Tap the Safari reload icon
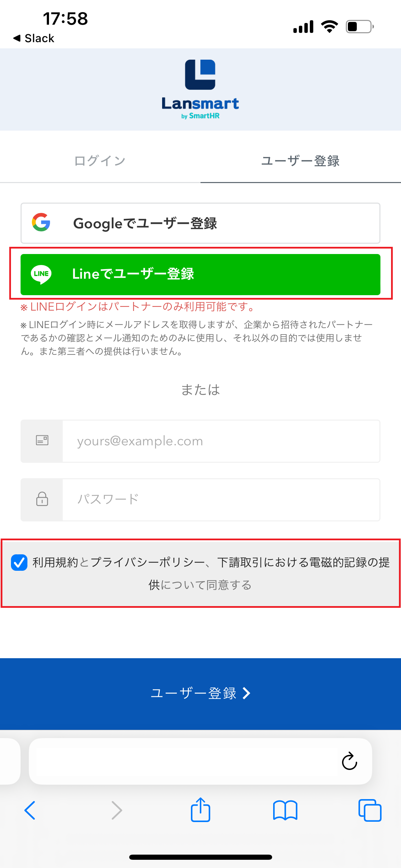 click(349, 761)
